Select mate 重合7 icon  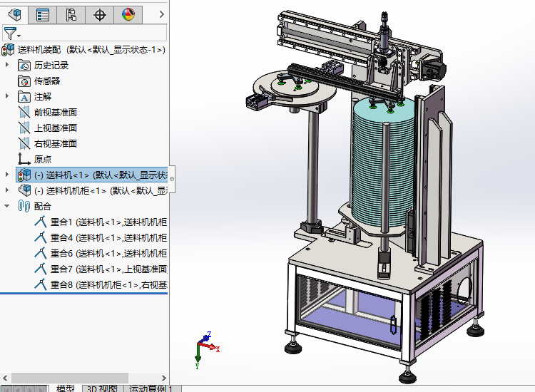pyautogui.click(x=40, y=269)
